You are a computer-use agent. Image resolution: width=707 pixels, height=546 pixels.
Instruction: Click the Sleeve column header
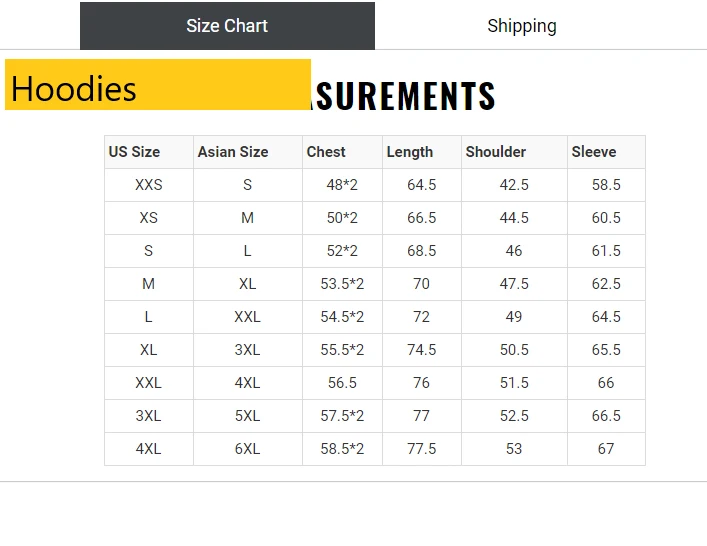point(606,152)
